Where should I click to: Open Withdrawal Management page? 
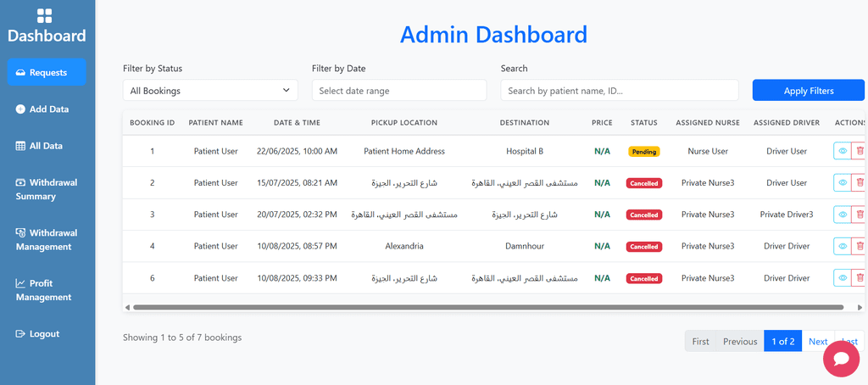pos(47,240)
